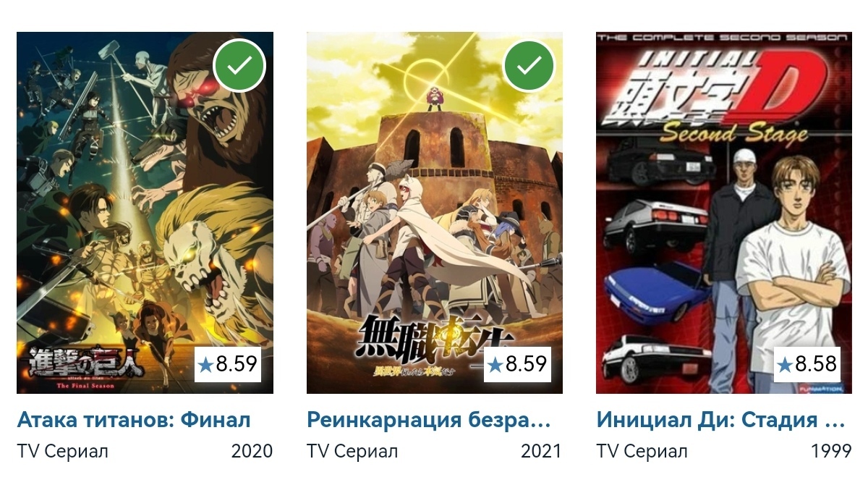Click TV Сериал label under Инициал Ди
The width and height of the screenshot is (868, 493).
click(642, 452)
